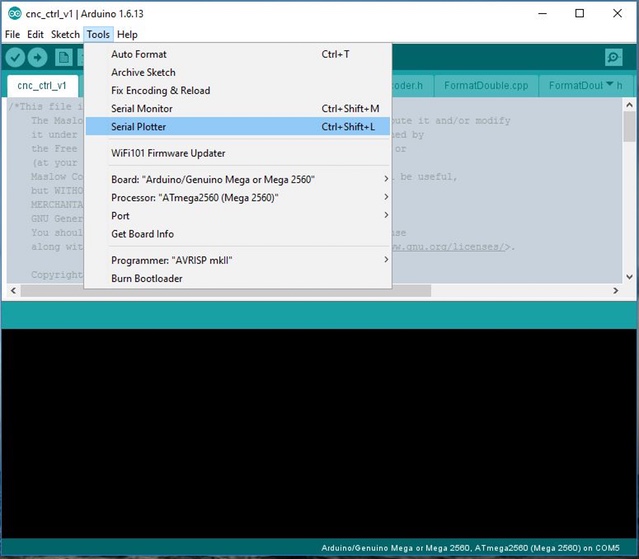Open the Sketch menu
Screen dimensions: 639x559
pos(65,35)
